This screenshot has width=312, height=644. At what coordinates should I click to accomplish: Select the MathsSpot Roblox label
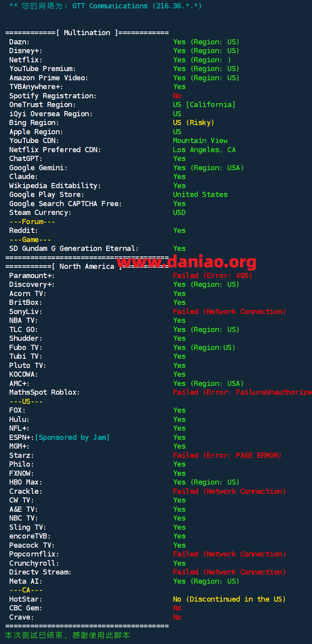[x=44, y=392]
